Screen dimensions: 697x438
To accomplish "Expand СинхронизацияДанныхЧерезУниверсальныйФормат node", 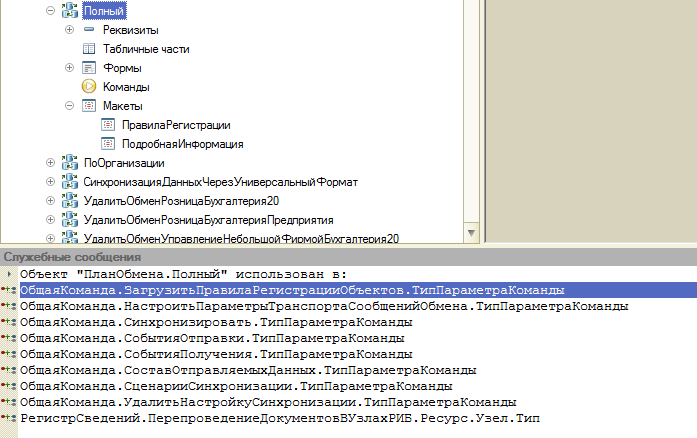I will pos(50,181).
